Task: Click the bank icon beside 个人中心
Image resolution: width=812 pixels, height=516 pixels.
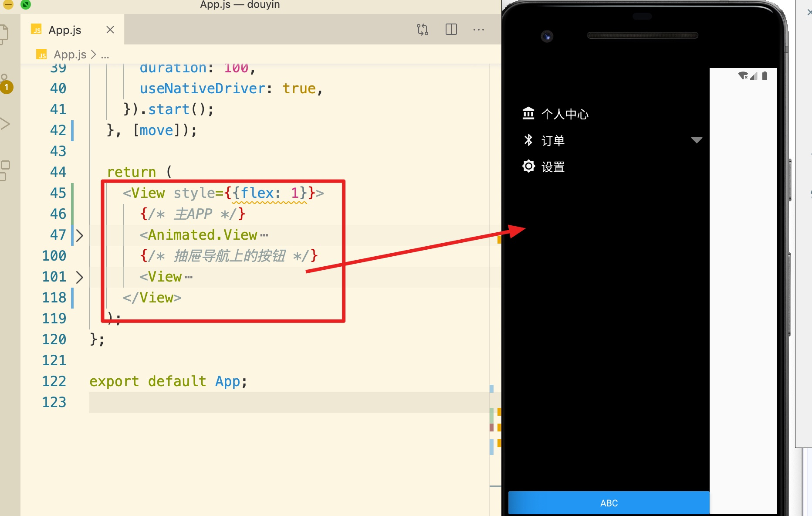Action: (528, 113)
